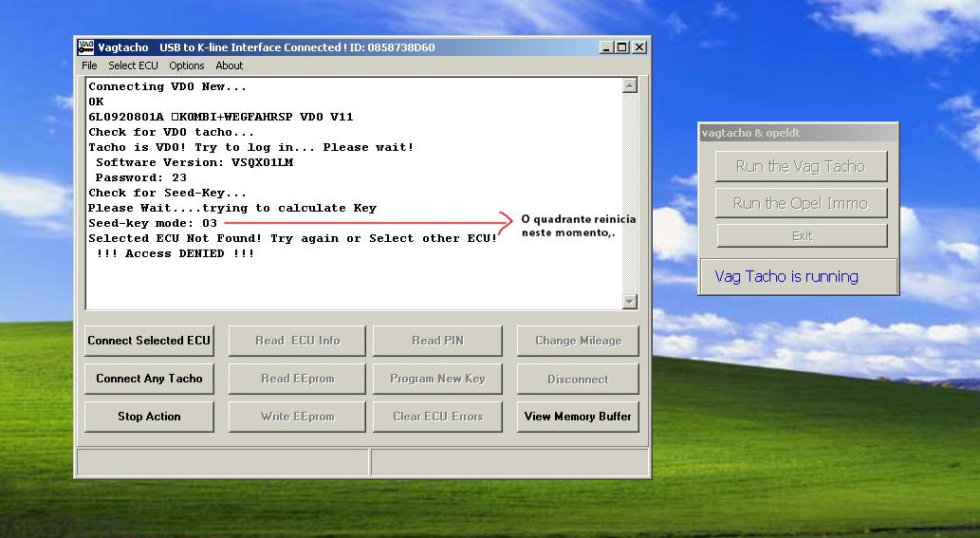This screenshot has width=980, height=538.
Task: Open the File menu
Action: click(89, 65)
